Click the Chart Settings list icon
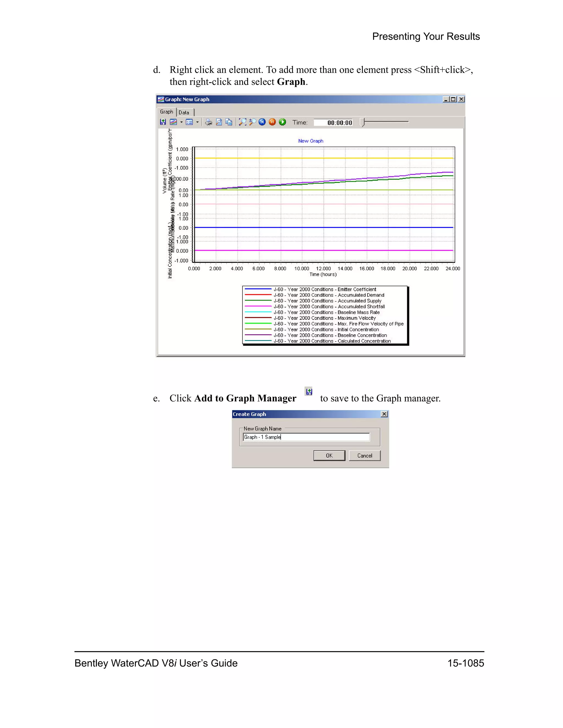Screen dimensions: 563x728 click(x=189, y=122)
